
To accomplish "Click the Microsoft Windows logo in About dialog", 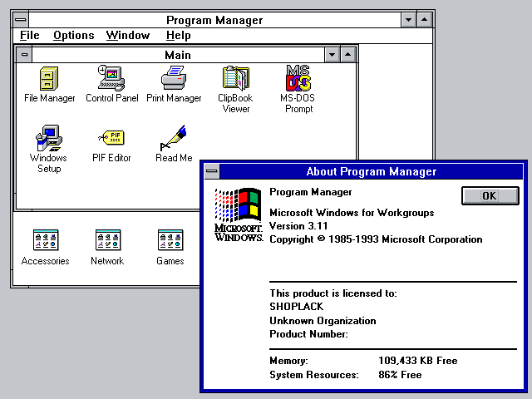I will [x=239, y=214].
